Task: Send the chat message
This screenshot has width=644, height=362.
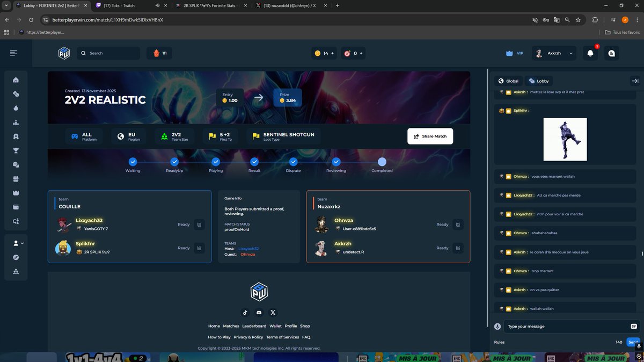Action: (x=633, y=342)
